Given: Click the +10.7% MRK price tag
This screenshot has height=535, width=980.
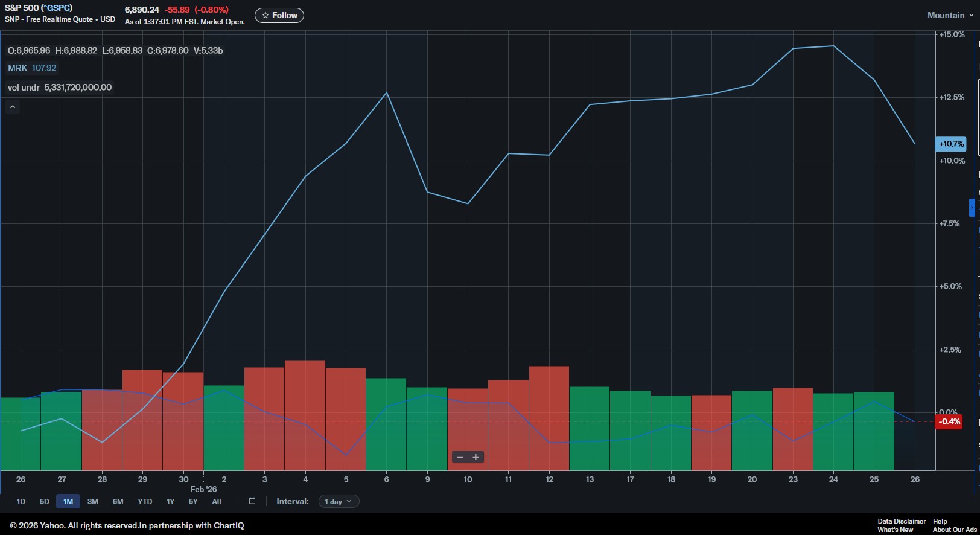Looking at the screenshot, I should [x=950, y=144].
